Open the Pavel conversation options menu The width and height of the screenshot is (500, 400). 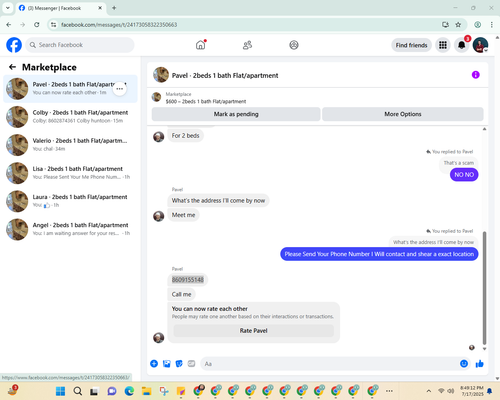(120, 89)
